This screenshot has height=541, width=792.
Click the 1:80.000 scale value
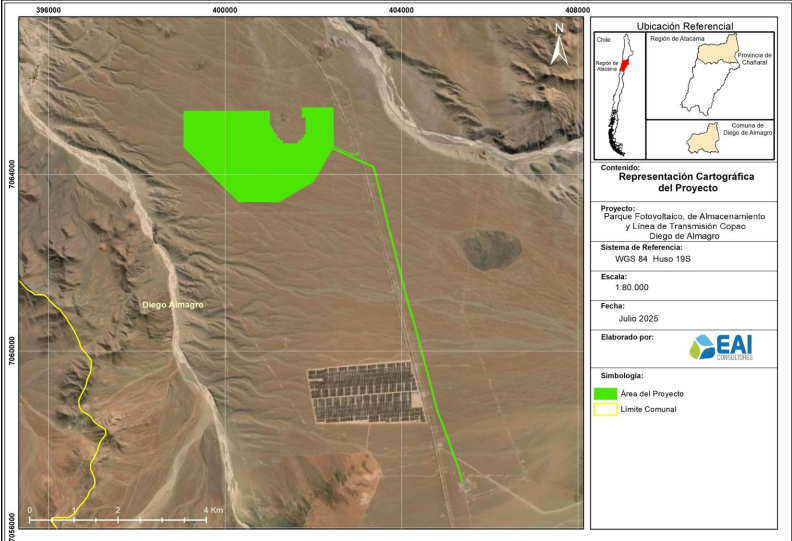pos(634,286)
